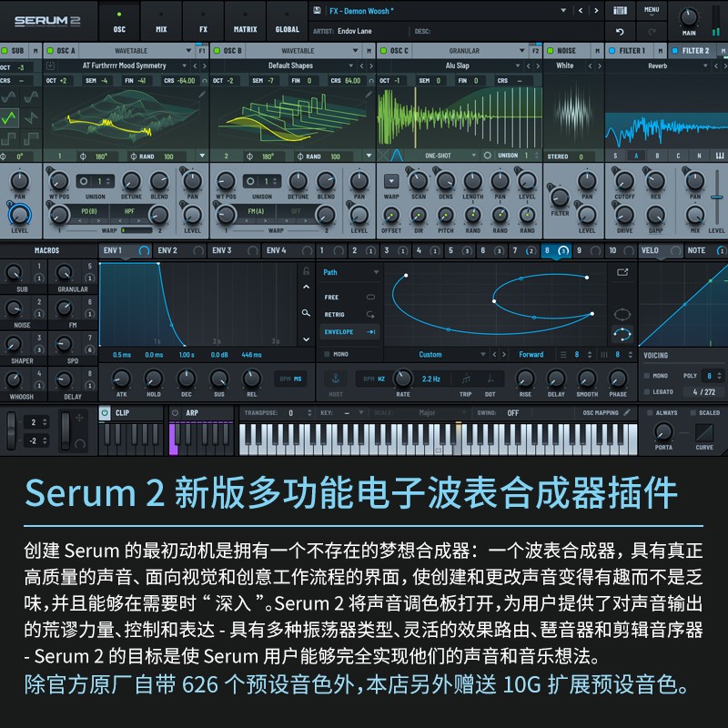
Task: Toggle OSC B power on/off
Action: 217,51
